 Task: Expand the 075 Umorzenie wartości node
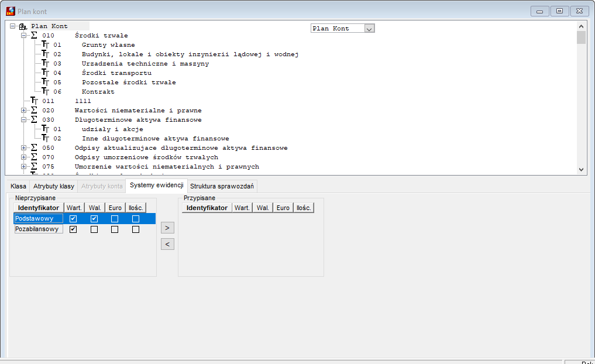23,167
